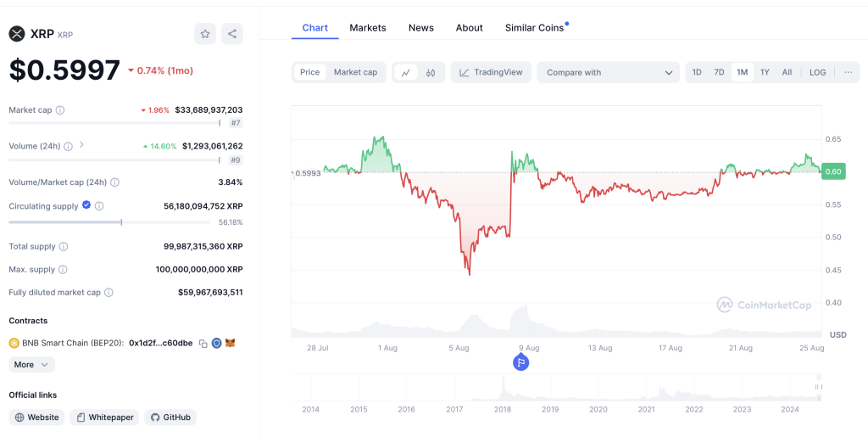868x437 pixels.
Task: Set chart range to 1Y
Action: (x=765, y=73)
